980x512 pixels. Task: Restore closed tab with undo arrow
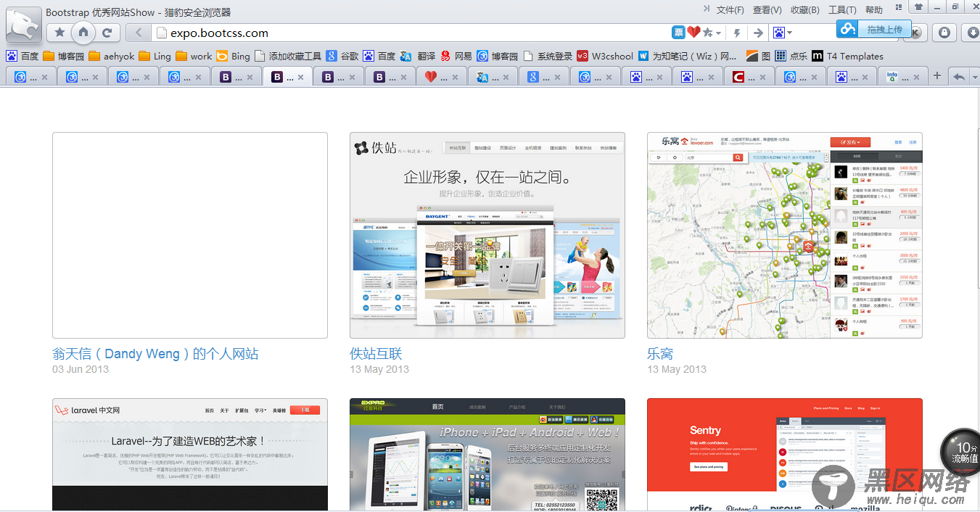coord(958,76)
